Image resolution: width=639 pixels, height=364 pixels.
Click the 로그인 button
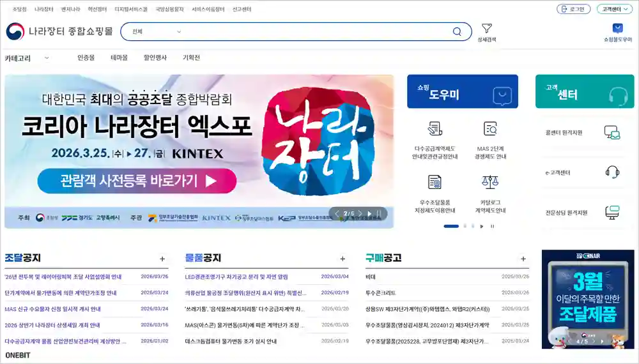click(x=573, y=9)
